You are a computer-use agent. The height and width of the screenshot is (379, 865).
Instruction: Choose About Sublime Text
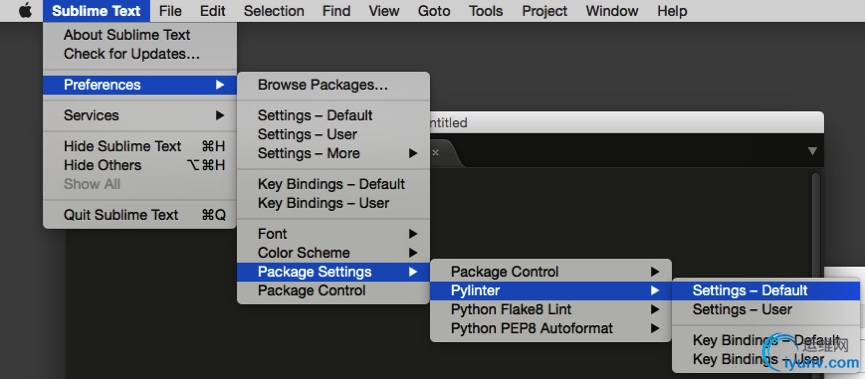(x=140, y=35)
